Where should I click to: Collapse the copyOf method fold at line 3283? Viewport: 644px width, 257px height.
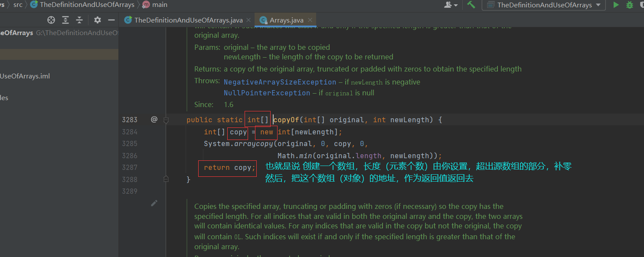pyautogui.click(x=166, y=120)
